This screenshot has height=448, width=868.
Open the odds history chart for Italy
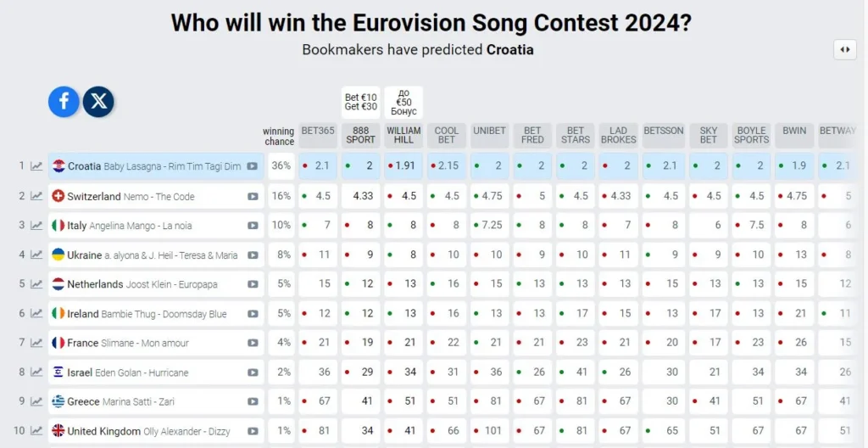[x=37, y=226]
